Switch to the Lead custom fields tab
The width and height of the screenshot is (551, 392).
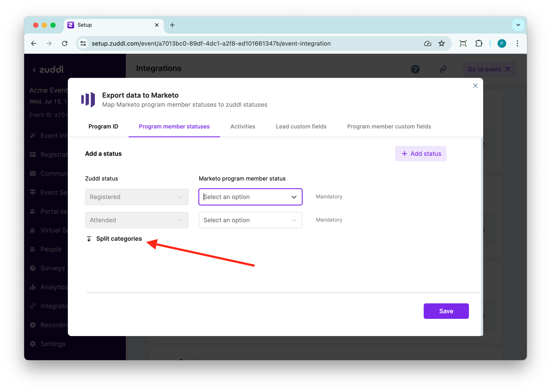(x=301, y=127)
